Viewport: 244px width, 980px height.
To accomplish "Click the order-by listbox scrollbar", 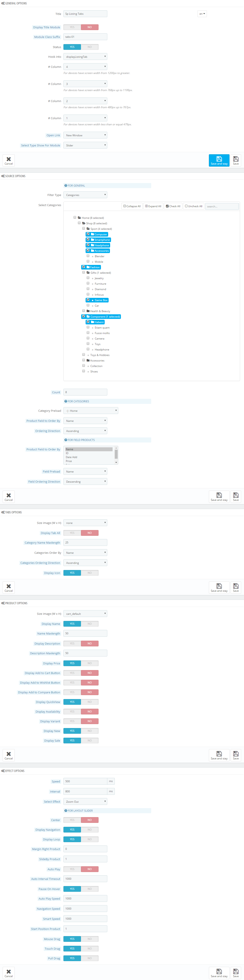I will [116, 455].
